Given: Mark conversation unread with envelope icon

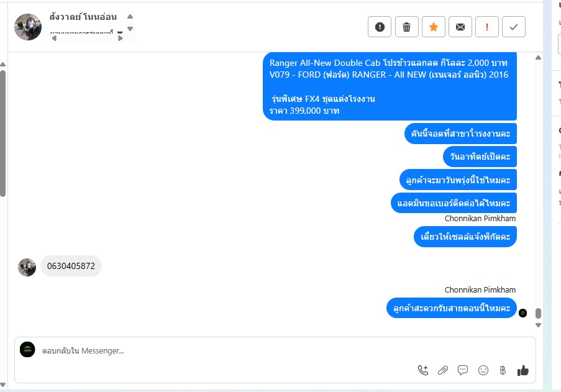Looking at the screenshot, I should (460, 27).
